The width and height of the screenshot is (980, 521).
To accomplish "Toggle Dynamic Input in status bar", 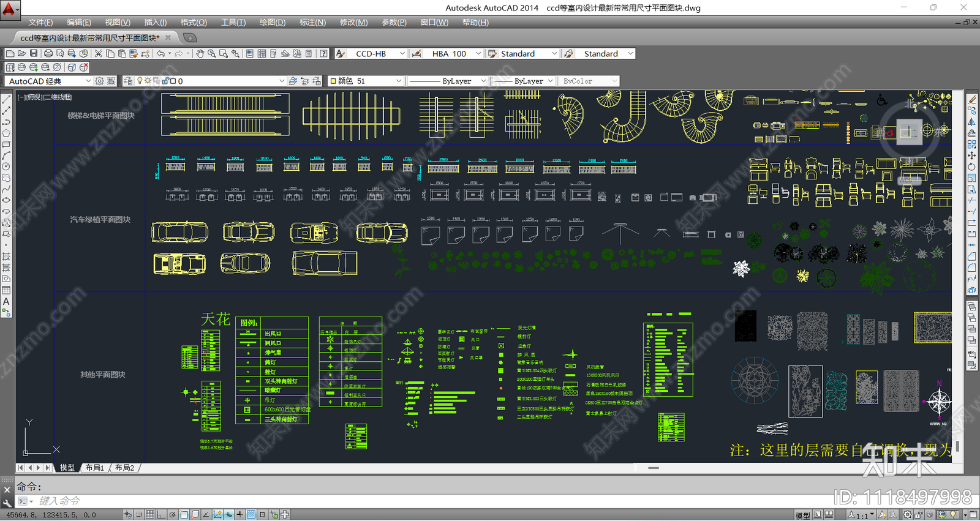I will coord(228,515).
